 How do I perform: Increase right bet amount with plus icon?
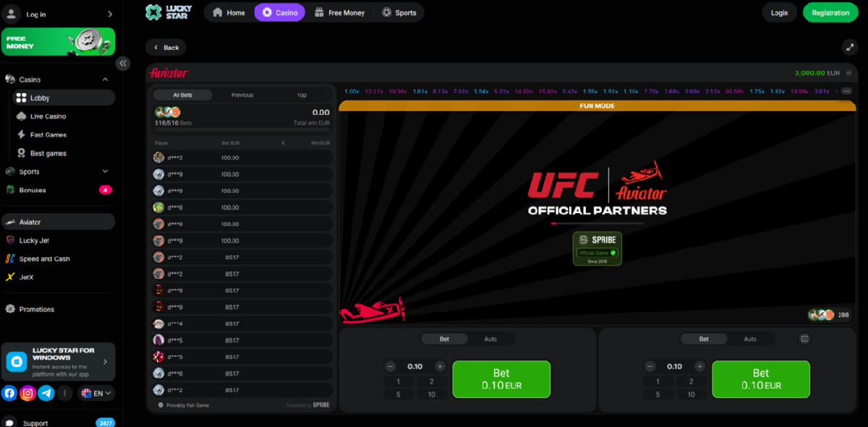point(699,366)
